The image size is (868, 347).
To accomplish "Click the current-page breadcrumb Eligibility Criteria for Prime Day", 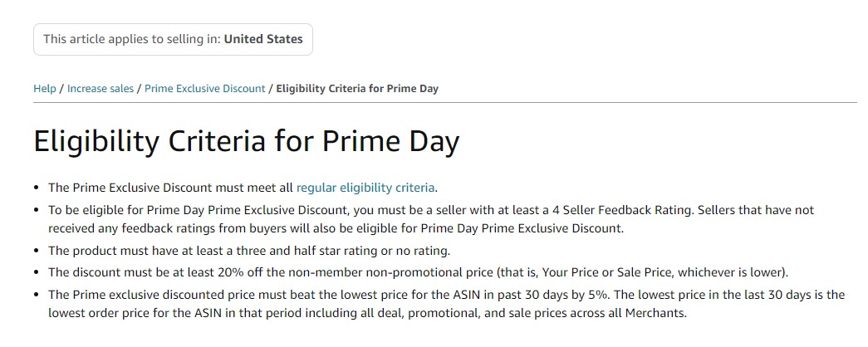I will pyautogui.click(x=357, y=89).
